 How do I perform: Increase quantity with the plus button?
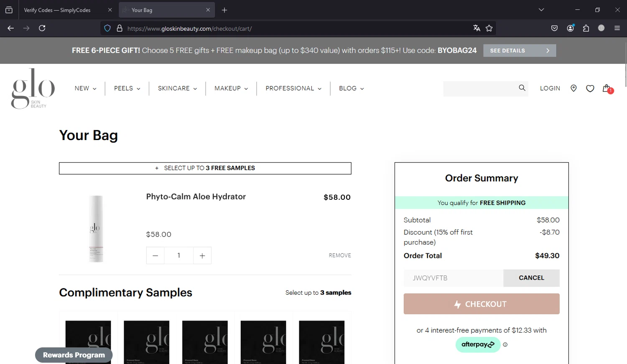tap(202, 256)
